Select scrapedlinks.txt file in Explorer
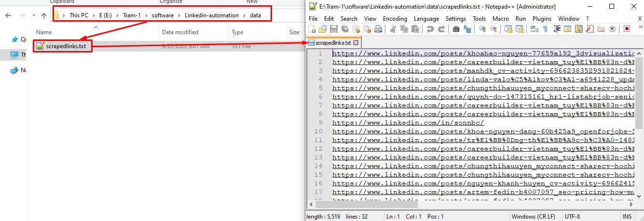The width and height of the screenshot is (644, 221). 62,46
